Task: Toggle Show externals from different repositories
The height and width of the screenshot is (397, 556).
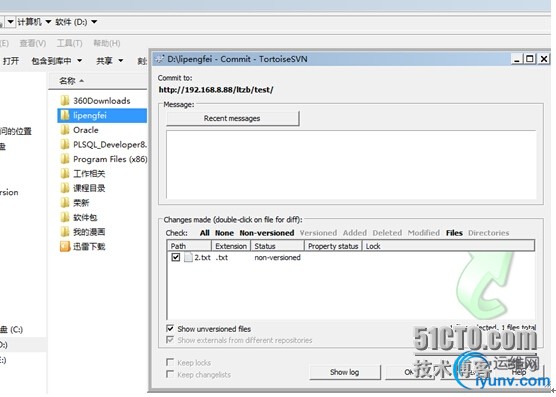Action: pyautogui.click(x=170, y=340)
